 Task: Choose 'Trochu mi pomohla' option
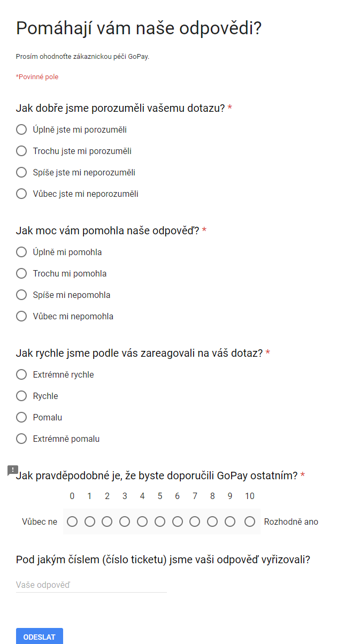[x=21, y=273]
